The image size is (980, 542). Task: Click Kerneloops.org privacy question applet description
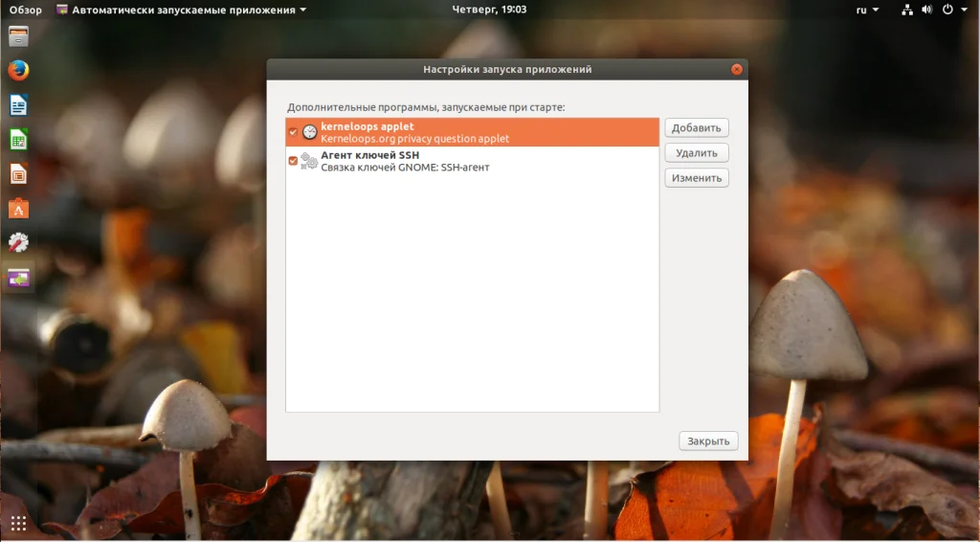tap(415, 139)
